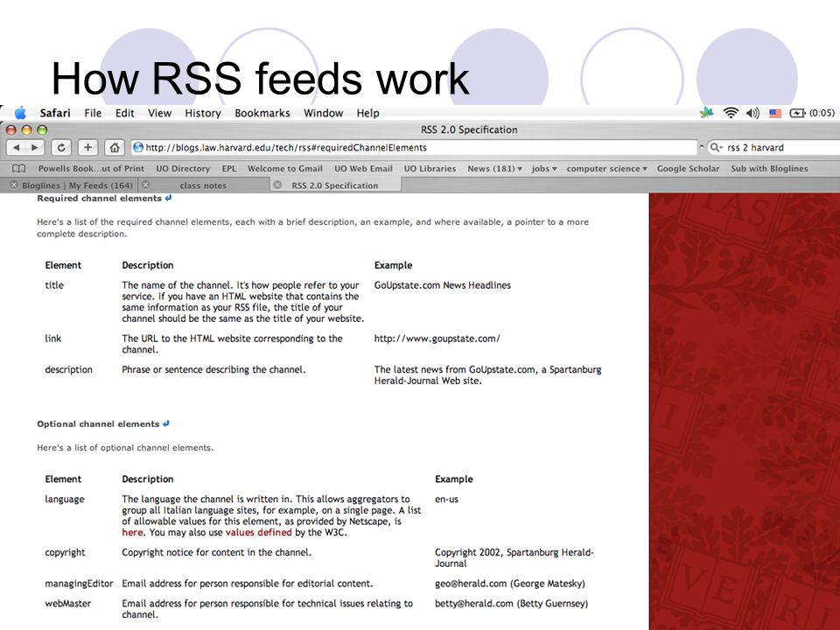Click the "en-us" example value
The image size is (840, 630).
point(446,500)
